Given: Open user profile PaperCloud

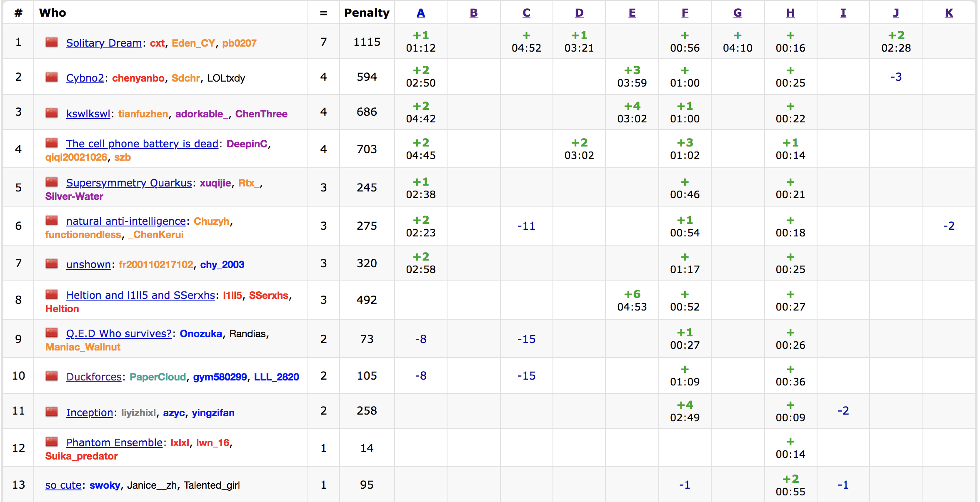Looking at the screenshot, I should click(157, 377).
